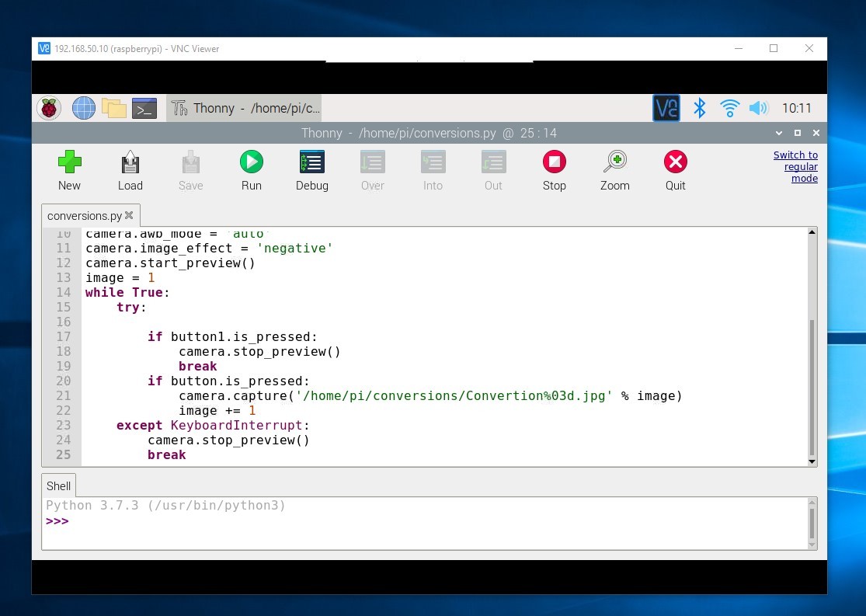This screenshot has width=866, height=616.
Task: Run the current script
Action: (x=252, y=162)
